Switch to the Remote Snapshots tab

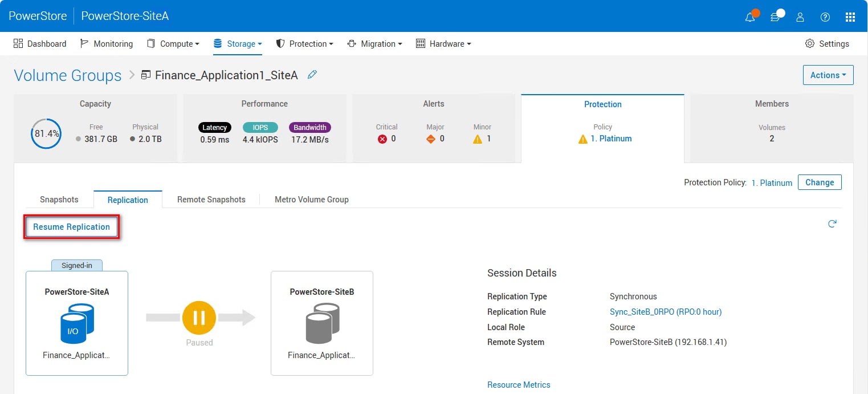point(211,200)
